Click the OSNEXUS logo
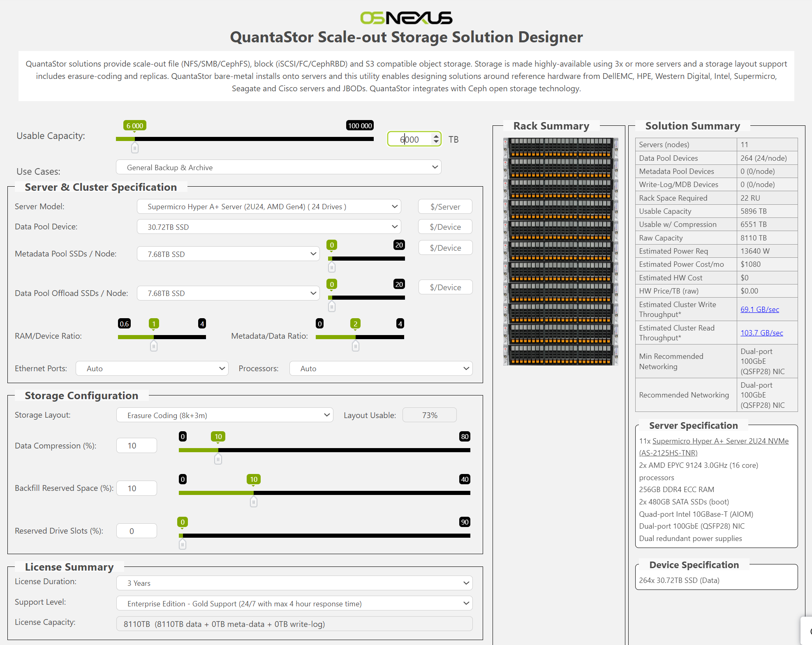This screenshot has height=645, width=812. [x=406, y=18]
